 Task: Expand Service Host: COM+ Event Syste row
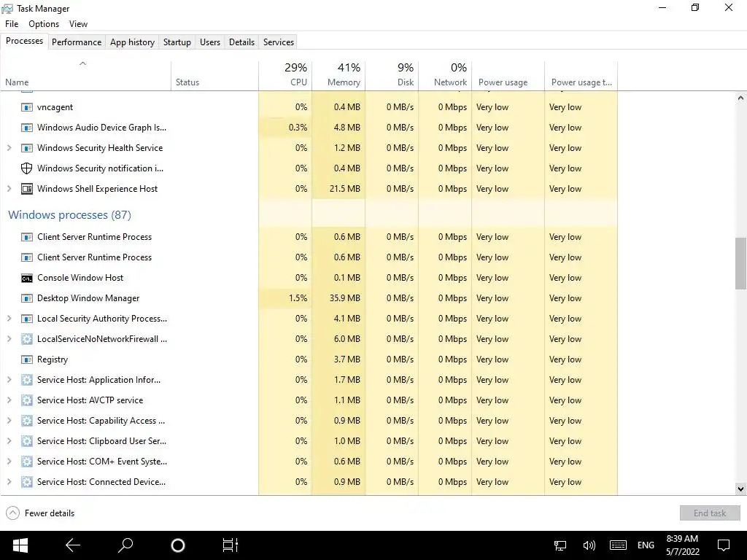pos(9,462)
